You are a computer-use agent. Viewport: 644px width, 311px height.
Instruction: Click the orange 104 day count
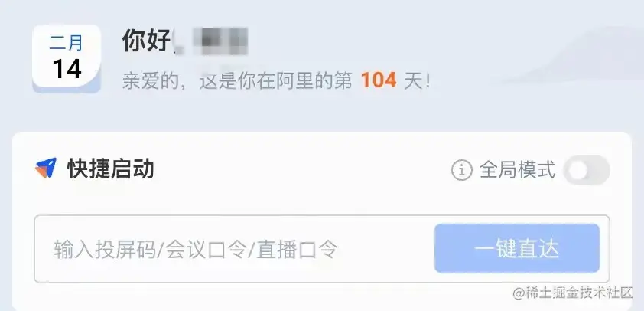pyautogui.click(x=379, y=80)
